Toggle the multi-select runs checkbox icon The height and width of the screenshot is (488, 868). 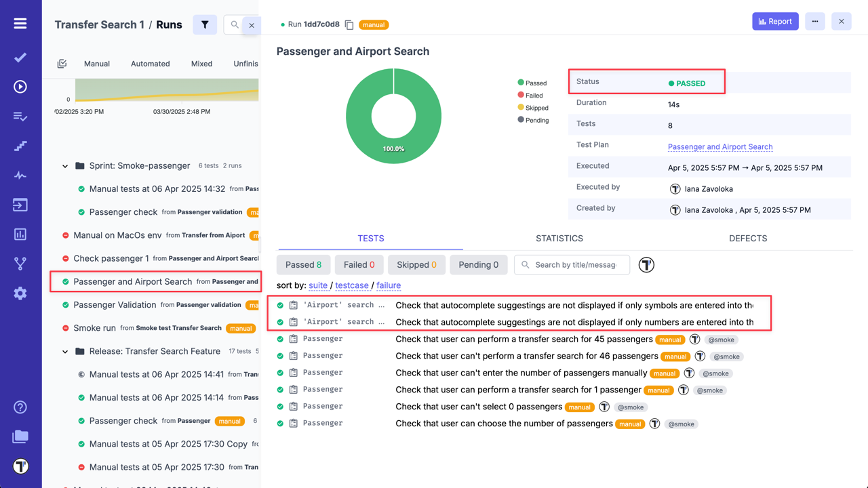point(62,64)
